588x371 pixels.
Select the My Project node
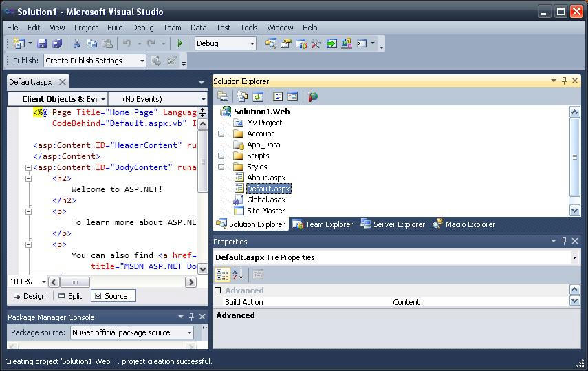264,123
